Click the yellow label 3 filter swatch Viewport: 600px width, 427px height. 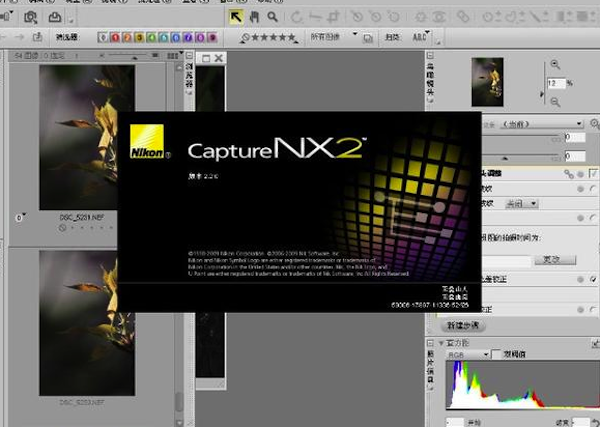139,37
